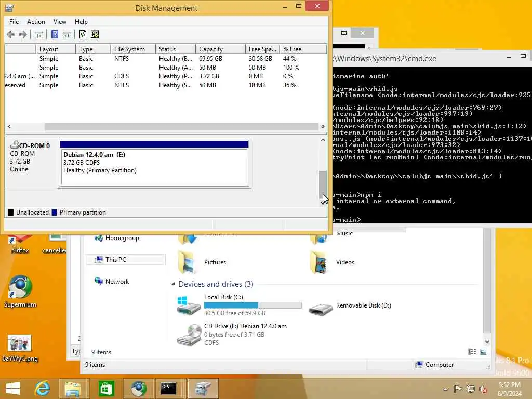Switch Explorer to details view icon

point(472,352)
